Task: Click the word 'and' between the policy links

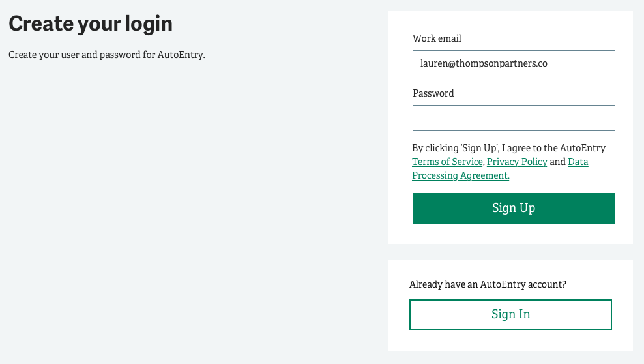Action: (x=557, y=162)
